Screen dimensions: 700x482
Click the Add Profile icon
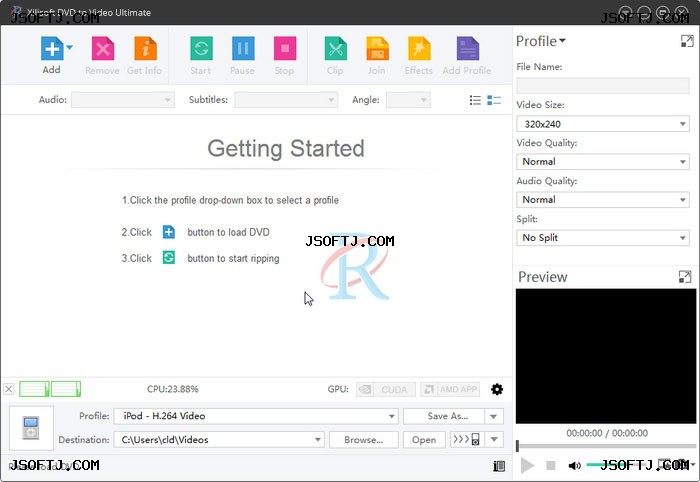pos(467,48)
